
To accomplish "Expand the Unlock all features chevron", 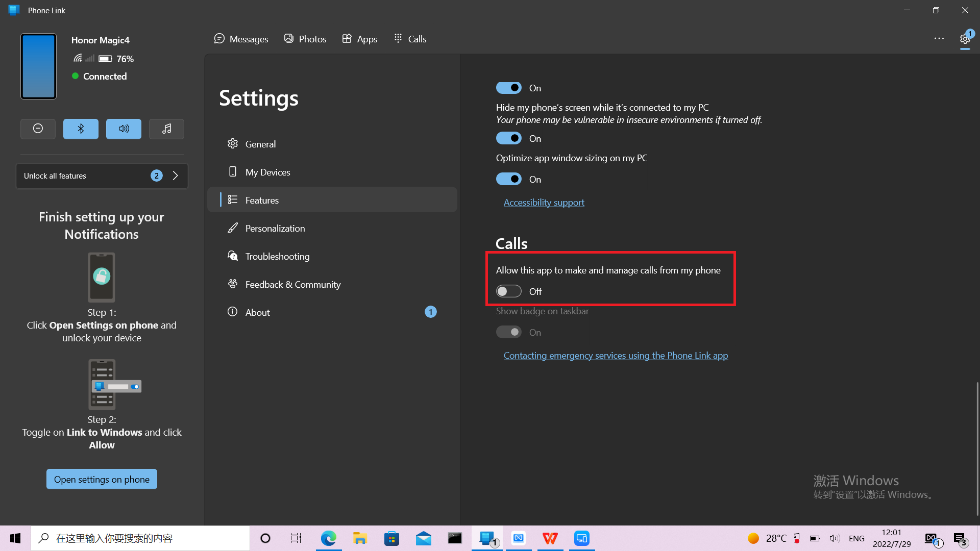I will click(x=175, y=176).
